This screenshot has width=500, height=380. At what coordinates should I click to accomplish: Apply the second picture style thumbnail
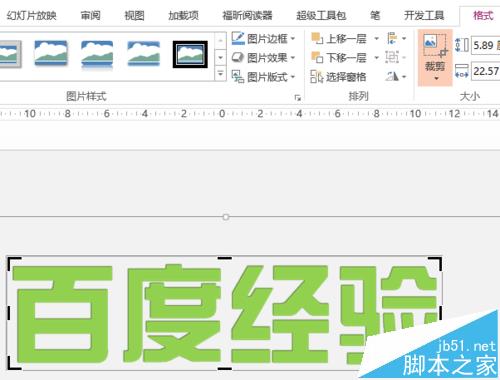tap(51, 53)
